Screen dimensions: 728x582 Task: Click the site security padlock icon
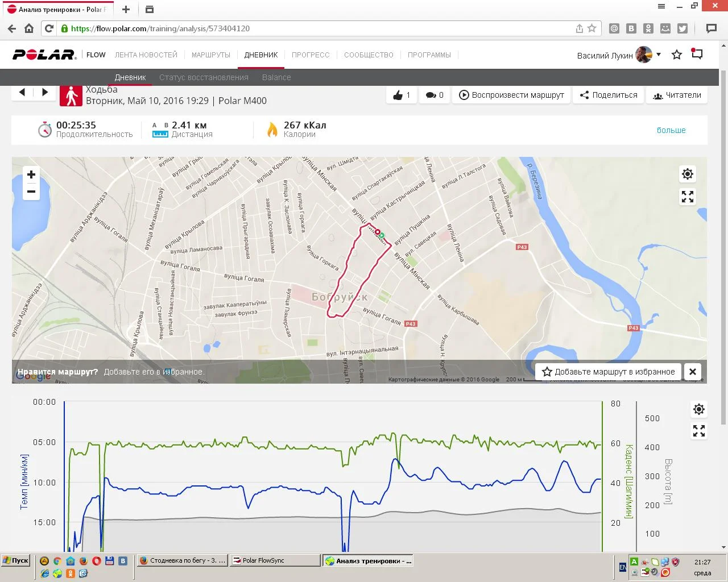tap(64, 28)
